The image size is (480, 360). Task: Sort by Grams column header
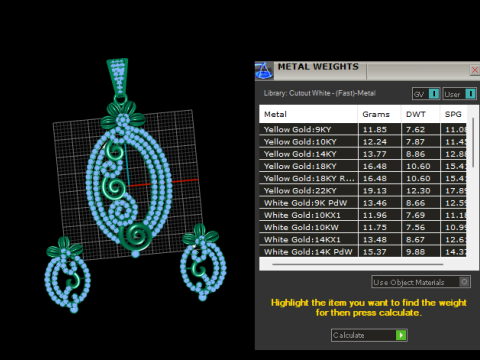point(379,114)
